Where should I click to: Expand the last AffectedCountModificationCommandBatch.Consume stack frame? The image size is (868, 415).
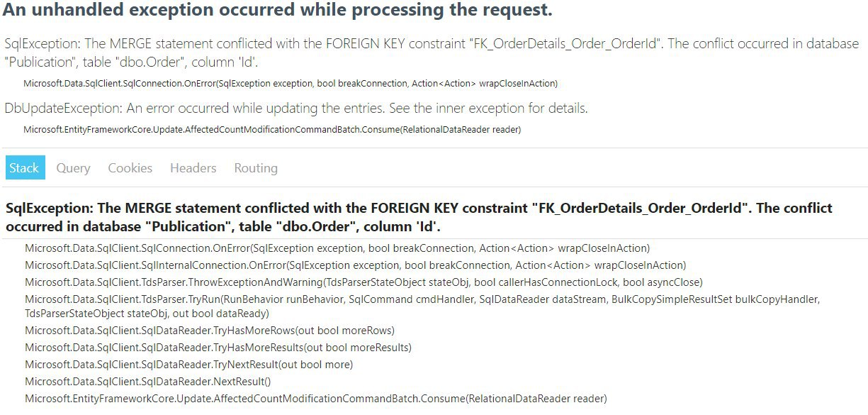coord(316,399)
